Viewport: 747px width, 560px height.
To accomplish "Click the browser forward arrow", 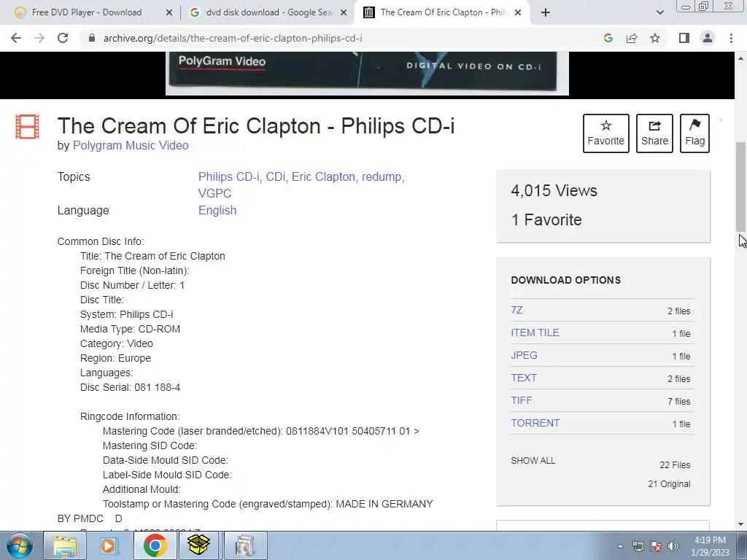I will [39, 38].
